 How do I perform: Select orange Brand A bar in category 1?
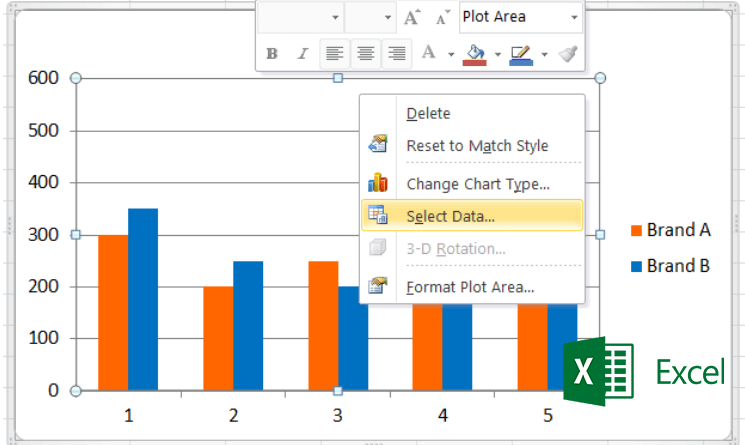click(x=113, y=312)
